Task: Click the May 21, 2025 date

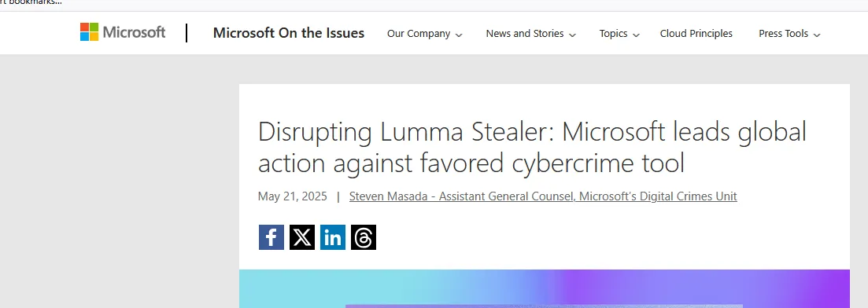Action: (x=292, y=196)
